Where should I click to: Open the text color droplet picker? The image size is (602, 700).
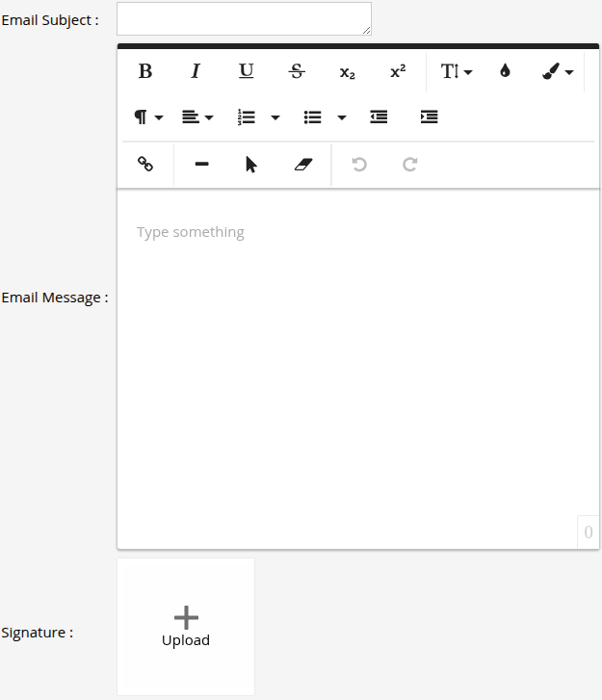click(505, 71)
